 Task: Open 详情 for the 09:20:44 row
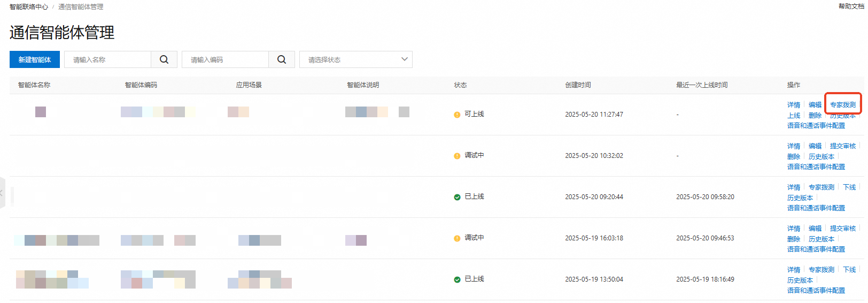pyautogui.click(x=794, y=187)
